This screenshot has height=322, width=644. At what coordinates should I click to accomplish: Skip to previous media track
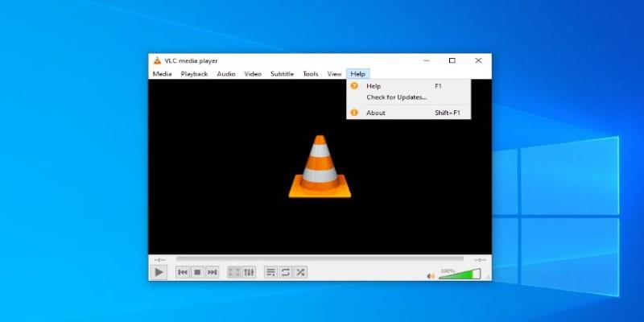pos(183,273)
